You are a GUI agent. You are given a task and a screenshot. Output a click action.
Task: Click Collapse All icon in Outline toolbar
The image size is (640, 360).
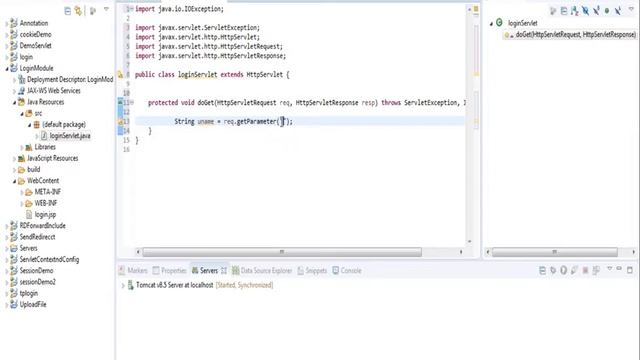pos(564,11)
